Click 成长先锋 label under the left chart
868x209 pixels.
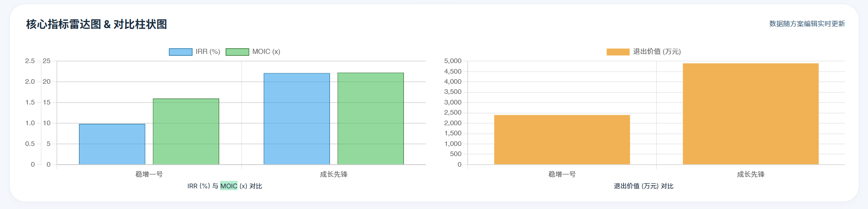(x=334, y=174)
